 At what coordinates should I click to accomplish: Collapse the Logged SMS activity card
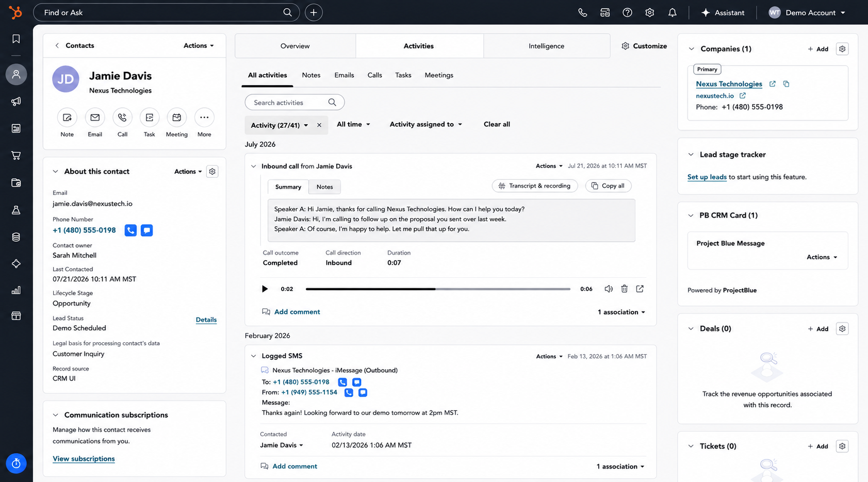pos(253,356)
